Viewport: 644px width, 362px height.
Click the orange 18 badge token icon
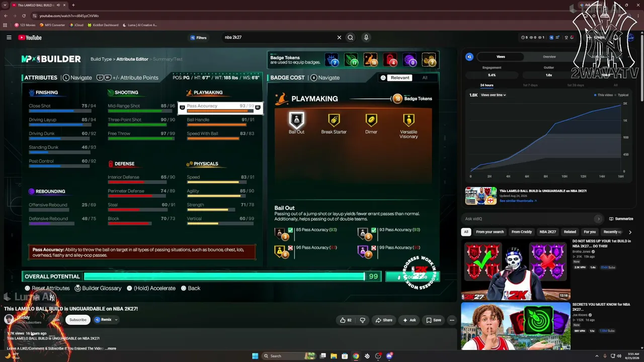[371, 60]
